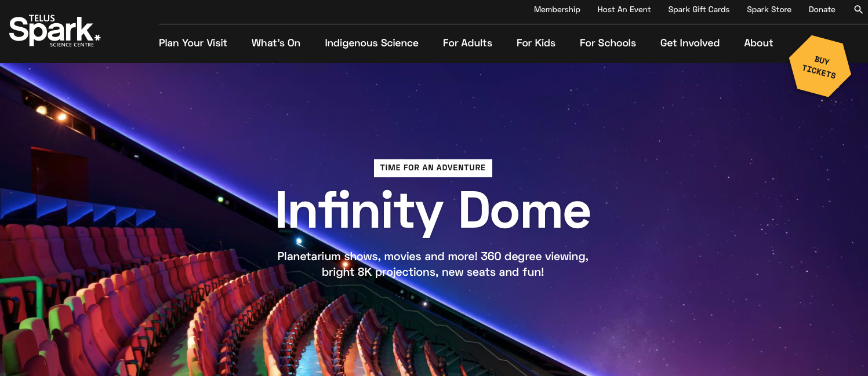This screenshot has height=376, width=868.
Task: Click the Donate link
Action: [x=822, y=10]
